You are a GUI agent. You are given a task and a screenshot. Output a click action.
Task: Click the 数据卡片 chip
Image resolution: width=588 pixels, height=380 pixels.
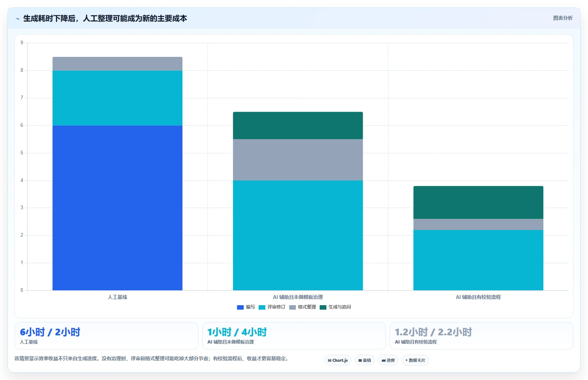pyautogui.click(x=415, y=360)
